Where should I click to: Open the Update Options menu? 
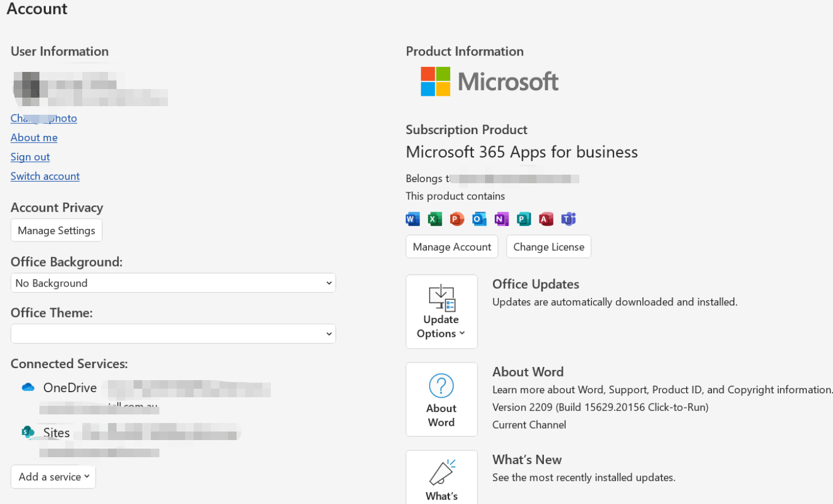pyautogui.click(x=442, y=312)
